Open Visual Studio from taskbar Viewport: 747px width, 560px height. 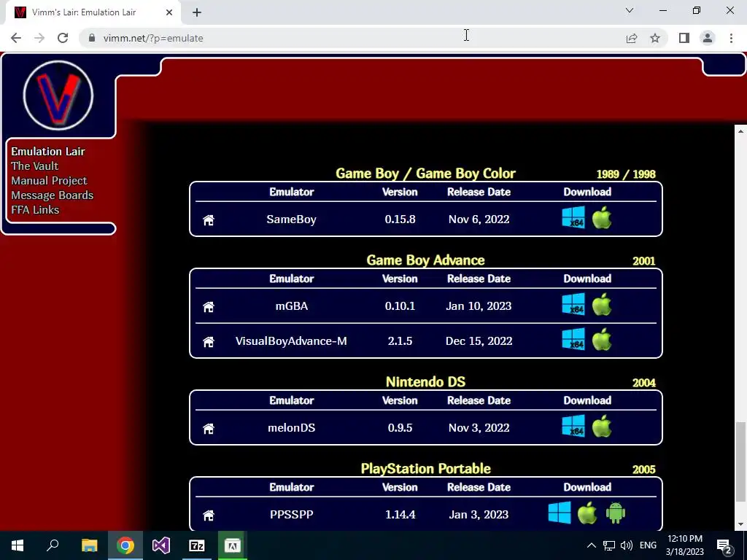click(161, 545)
